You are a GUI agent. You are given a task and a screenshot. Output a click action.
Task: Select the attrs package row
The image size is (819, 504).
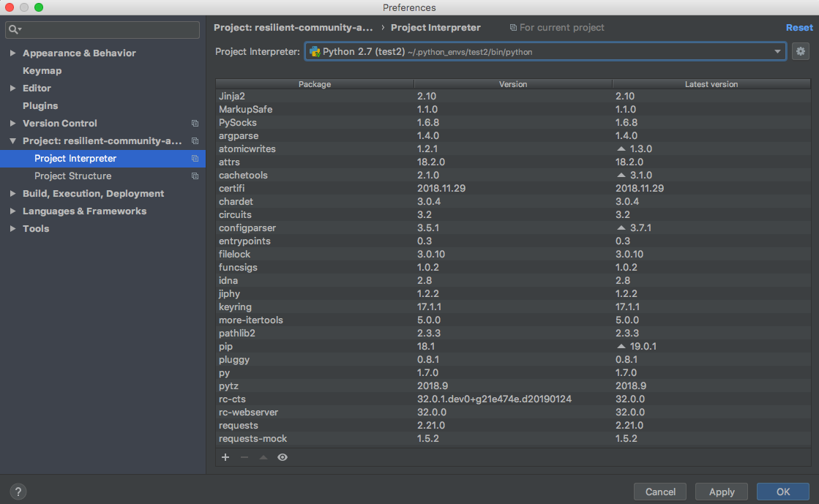[x=513, y=162]
